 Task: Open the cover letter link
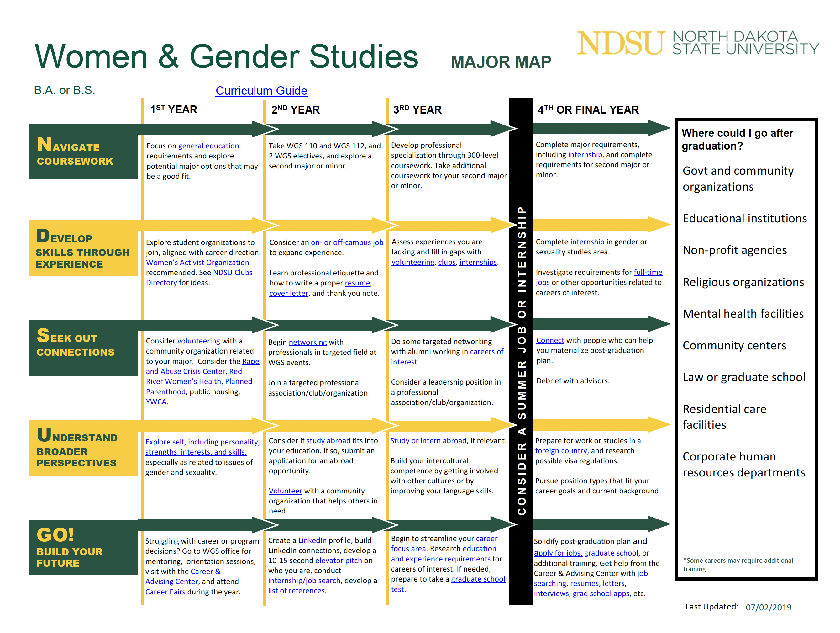(x=288, y=293)
